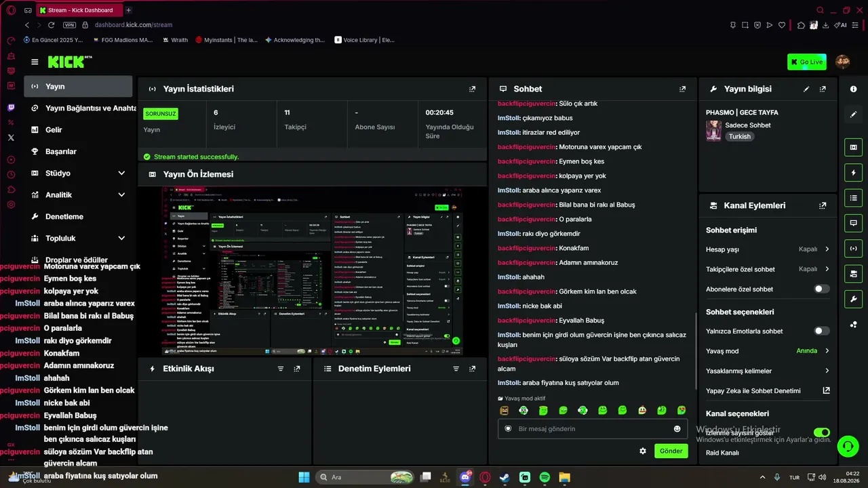Open Hesap yaşı setting chevron

(x=827, y=249)
